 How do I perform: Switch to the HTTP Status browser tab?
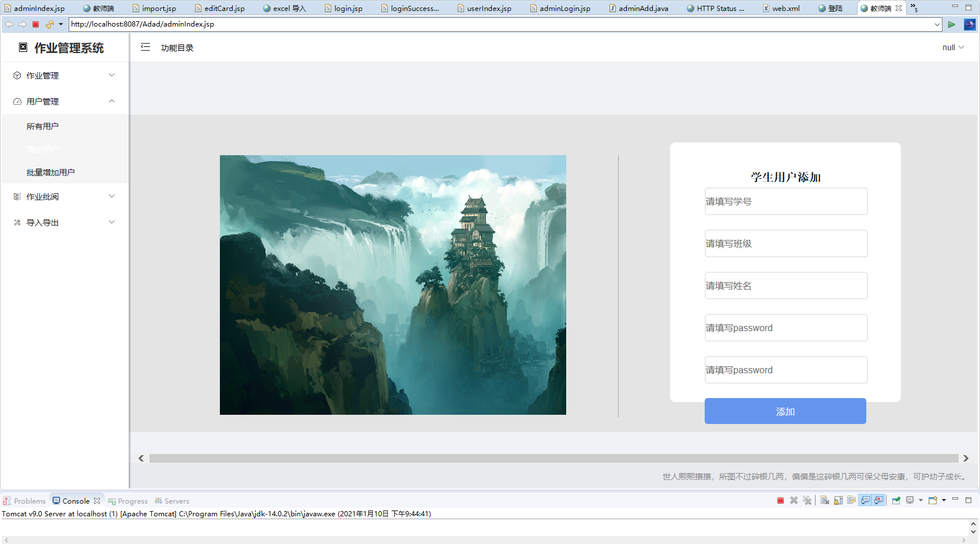(716, 8)
